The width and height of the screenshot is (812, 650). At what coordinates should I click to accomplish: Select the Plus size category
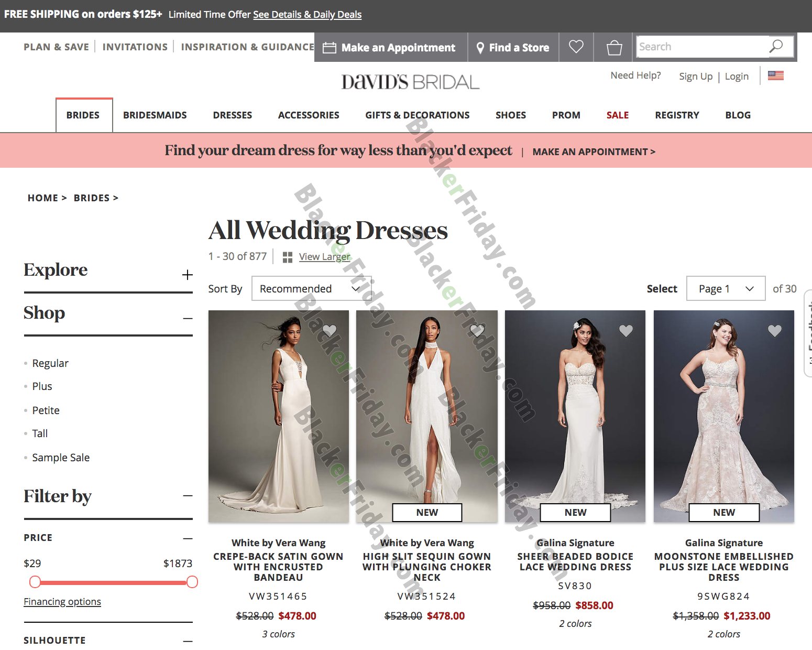tap(42, 386)
